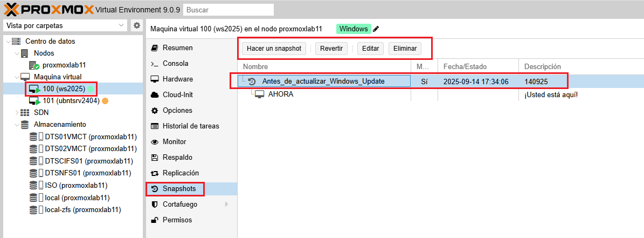Open the Monitor tab

click(x=191, y=141)
